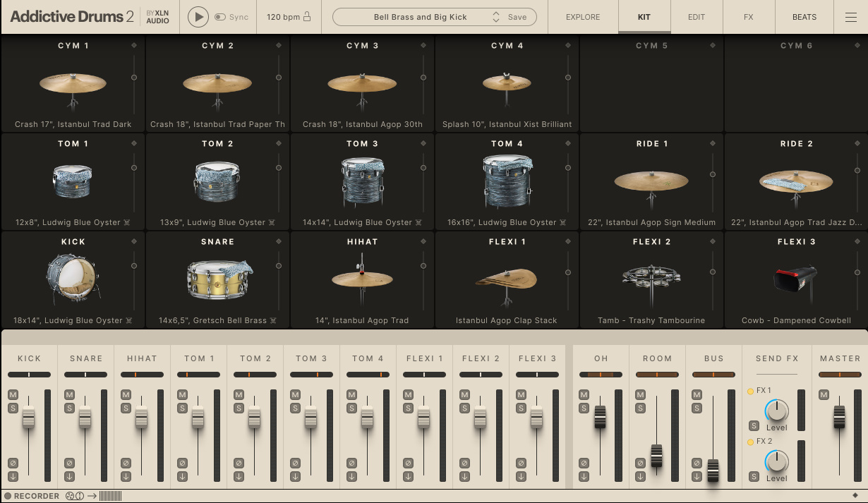Click the recorder export arrow icon

[92, 496]
